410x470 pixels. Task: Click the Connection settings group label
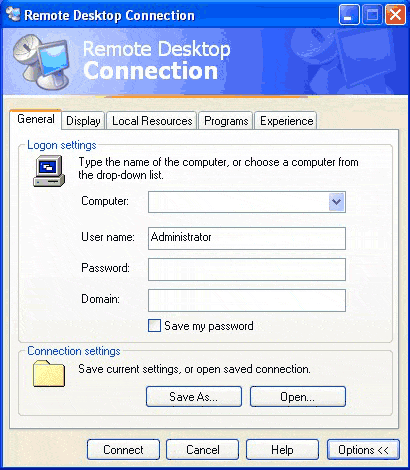pyautogui.click(x=74, y=351)
